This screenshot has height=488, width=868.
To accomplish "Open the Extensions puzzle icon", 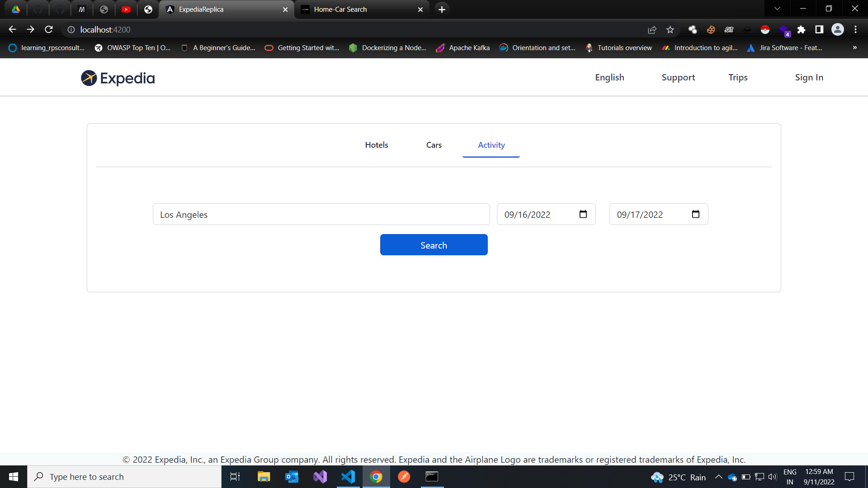I will (x=801, y=30).
